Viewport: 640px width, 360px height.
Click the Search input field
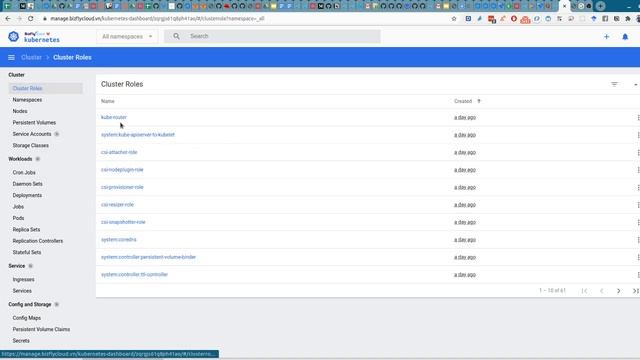(x=273, y=36)
